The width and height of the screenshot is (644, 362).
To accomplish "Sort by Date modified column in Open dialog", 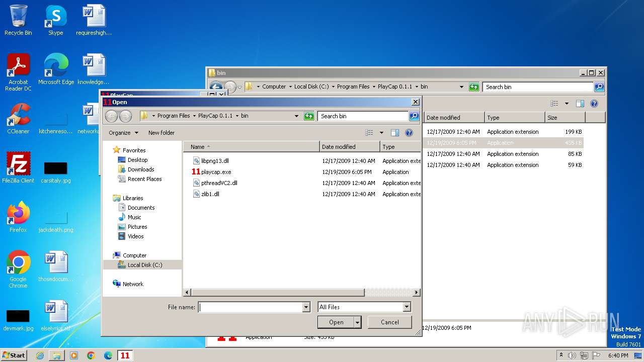I will (x=350, y=147).
